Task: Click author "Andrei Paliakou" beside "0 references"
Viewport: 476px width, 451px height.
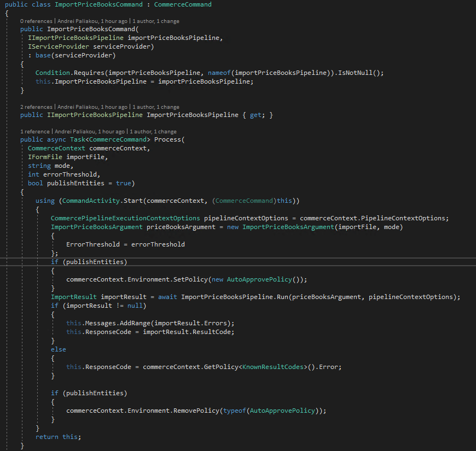Action: click(78, 21)
